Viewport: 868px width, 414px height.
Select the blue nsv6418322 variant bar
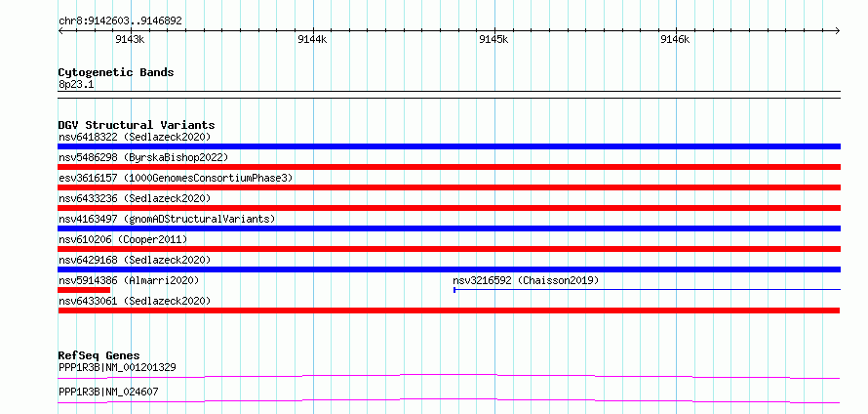point(450,146)
